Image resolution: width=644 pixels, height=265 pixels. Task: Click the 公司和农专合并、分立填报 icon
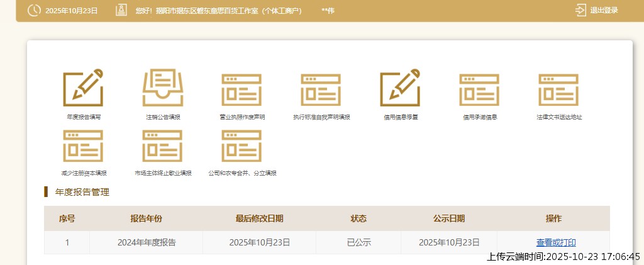click(241, 146)
